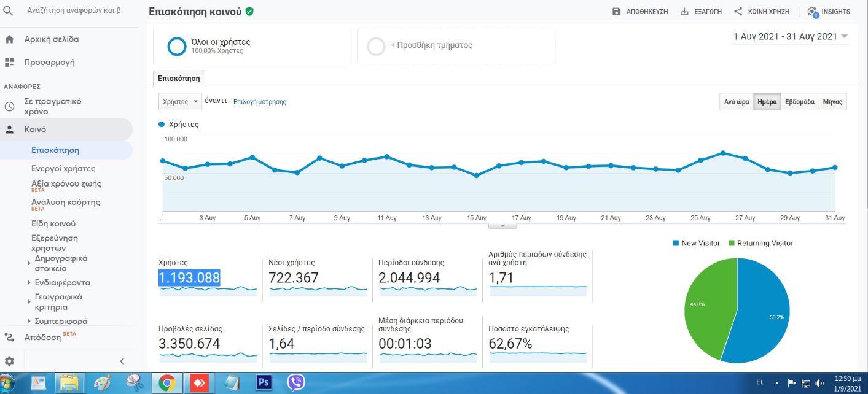Click the Insights icon at top right
The height and width of the screenshot is (394, 868).
click(813, 12)
